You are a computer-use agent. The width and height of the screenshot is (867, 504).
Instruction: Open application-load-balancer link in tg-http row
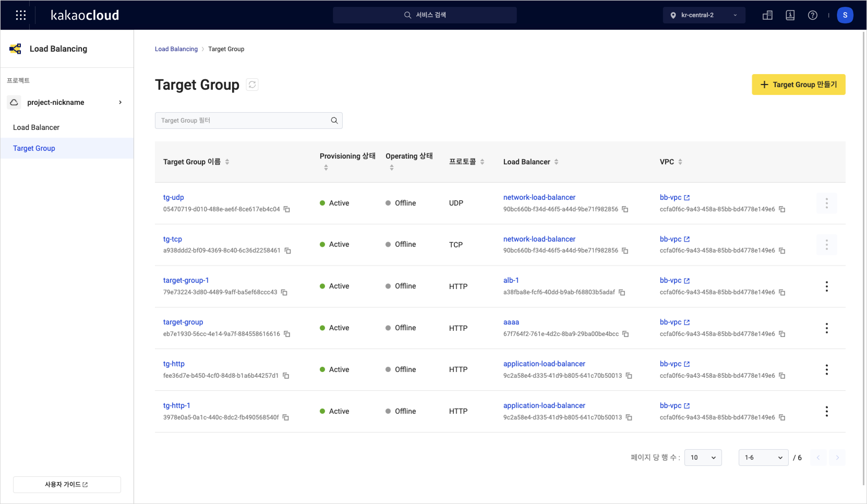[544, 364]
